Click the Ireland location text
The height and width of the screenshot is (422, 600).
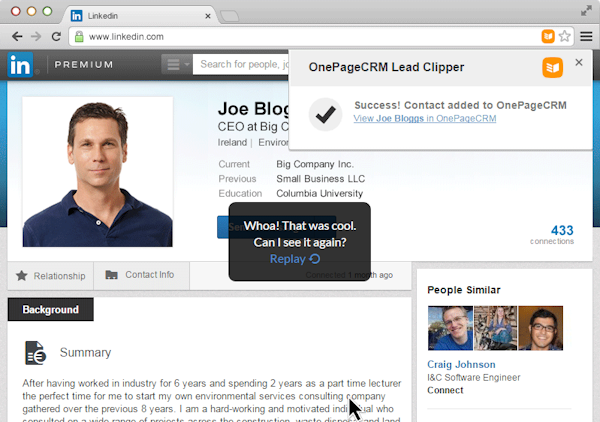(x=232, y=142)
